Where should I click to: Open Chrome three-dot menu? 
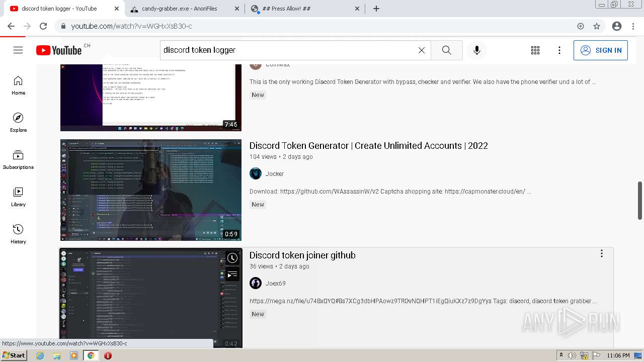[x=633, y=26]
